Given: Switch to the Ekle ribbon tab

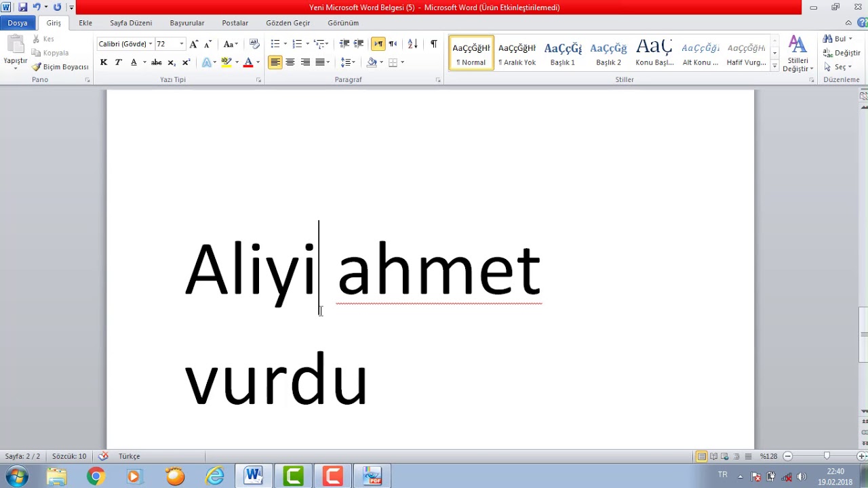Looking at the screenshot, I should click(x=85, y=23).
